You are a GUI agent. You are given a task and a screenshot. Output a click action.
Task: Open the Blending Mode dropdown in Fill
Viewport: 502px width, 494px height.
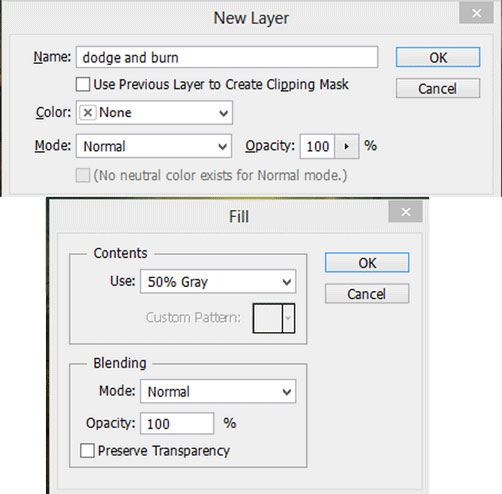218,391
